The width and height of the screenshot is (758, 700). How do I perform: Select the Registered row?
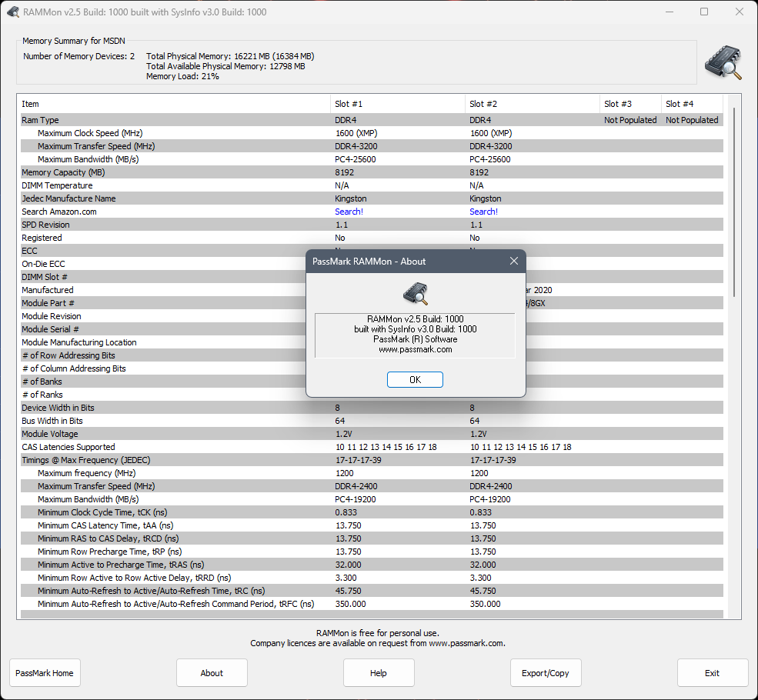pos(372,238)
